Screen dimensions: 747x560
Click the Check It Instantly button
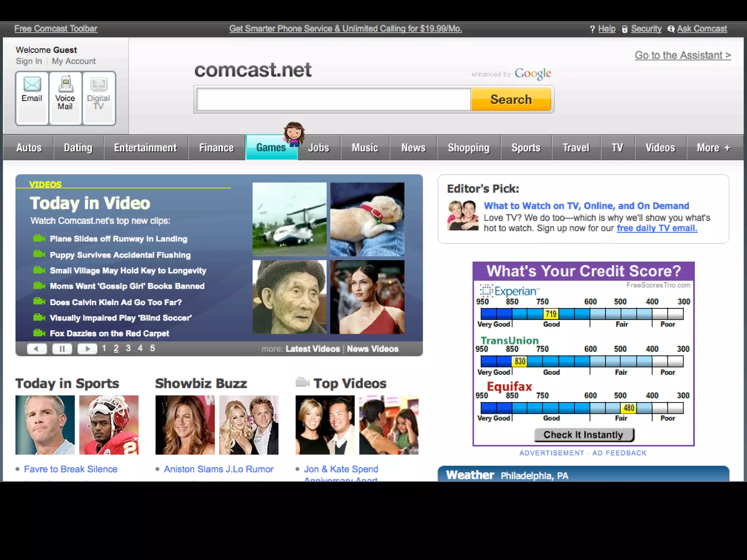[x=584, y=435]
